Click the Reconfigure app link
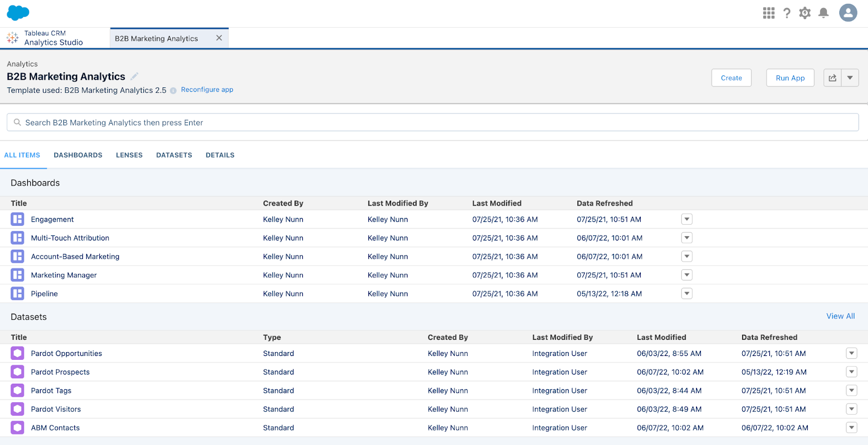This screenshot has height=445, width=868. point(207,90)
